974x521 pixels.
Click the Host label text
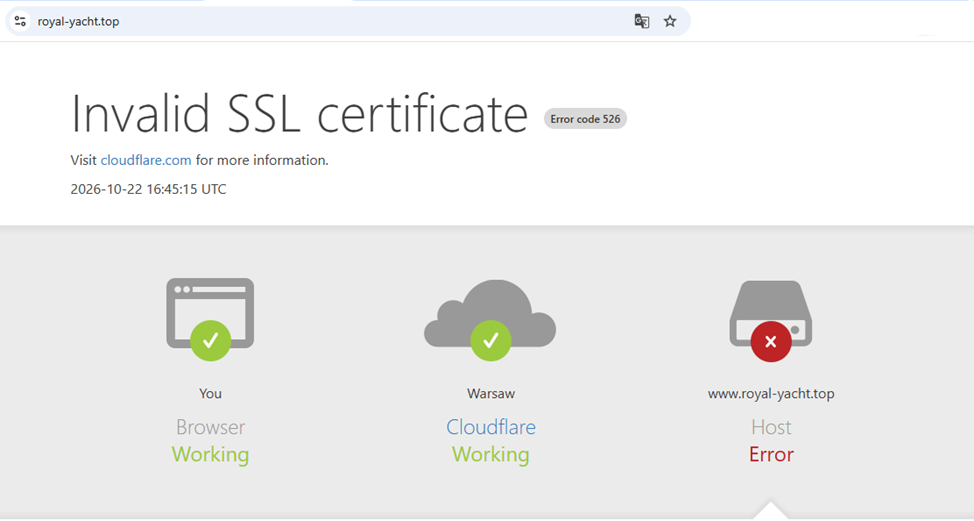(x=771, y=427)
